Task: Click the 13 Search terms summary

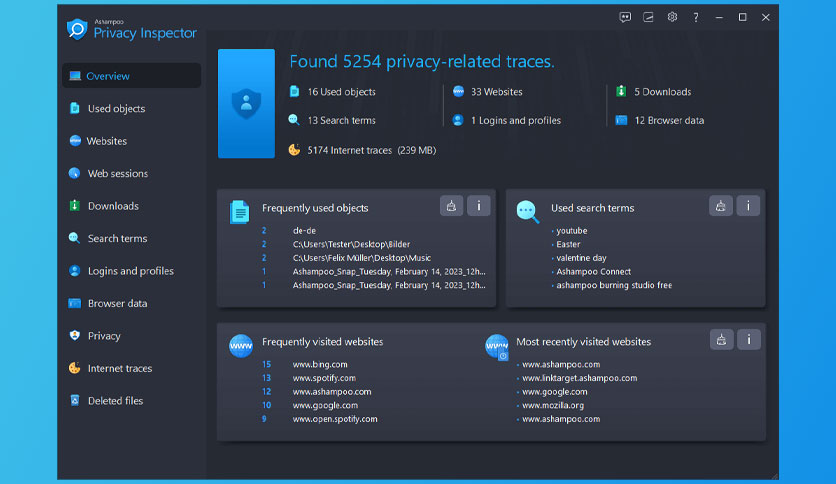Action: point(332,120)
